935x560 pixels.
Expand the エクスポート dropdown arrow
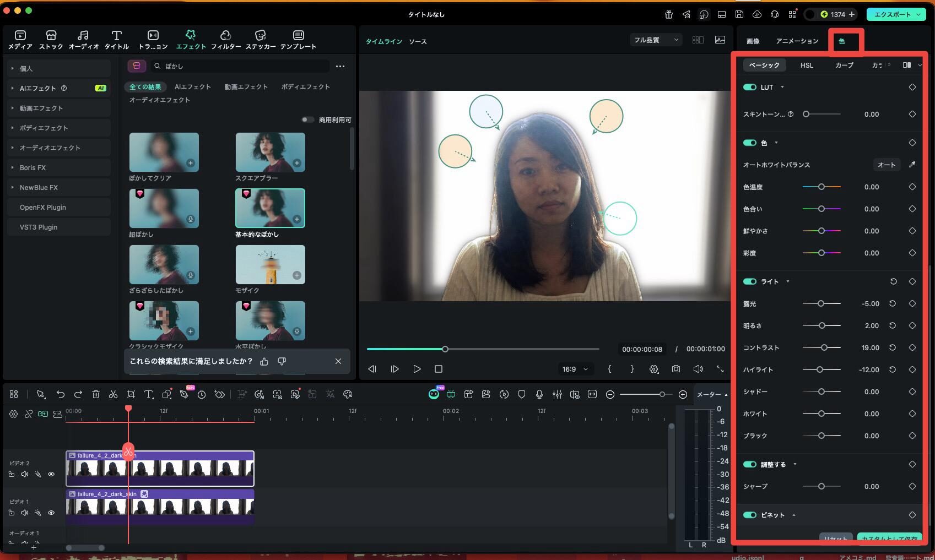point(918,14)
